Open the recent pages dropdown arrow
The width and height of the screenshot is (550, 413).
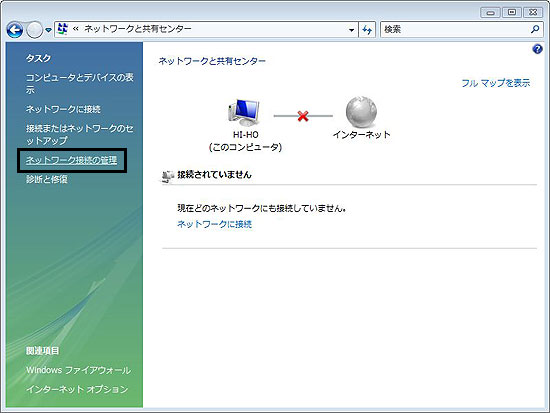48,30
